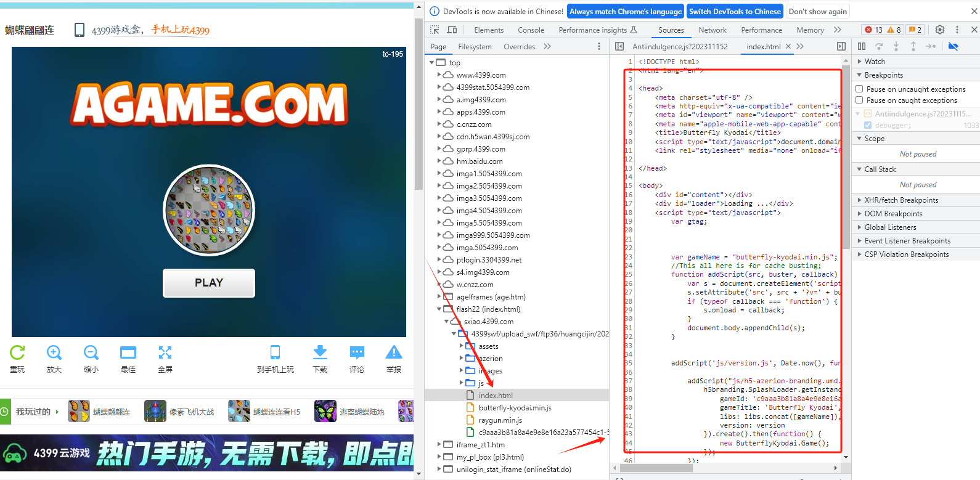980x480 pixels.
Task: Open the Network panel tab
Action: 713,30
